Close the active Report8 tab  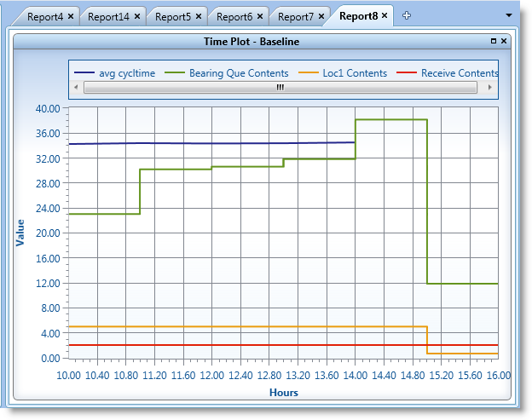pos(385,15)
